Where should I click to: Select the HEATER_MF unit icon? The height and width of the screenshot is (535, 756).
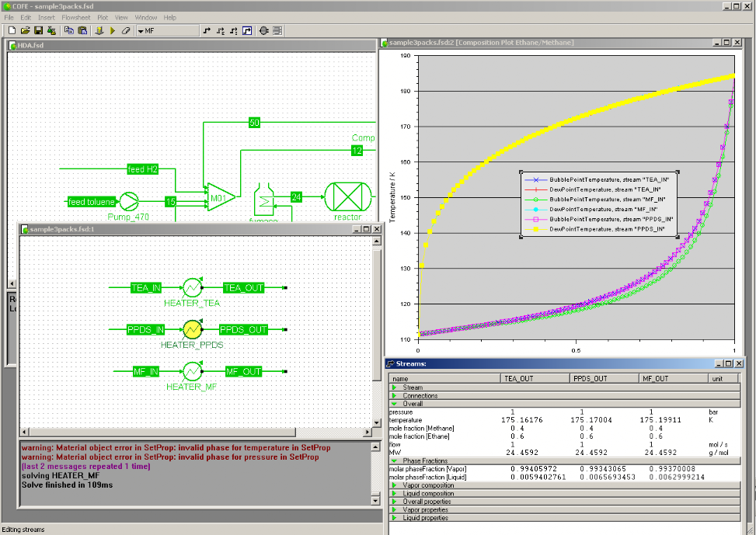[193, 371]
